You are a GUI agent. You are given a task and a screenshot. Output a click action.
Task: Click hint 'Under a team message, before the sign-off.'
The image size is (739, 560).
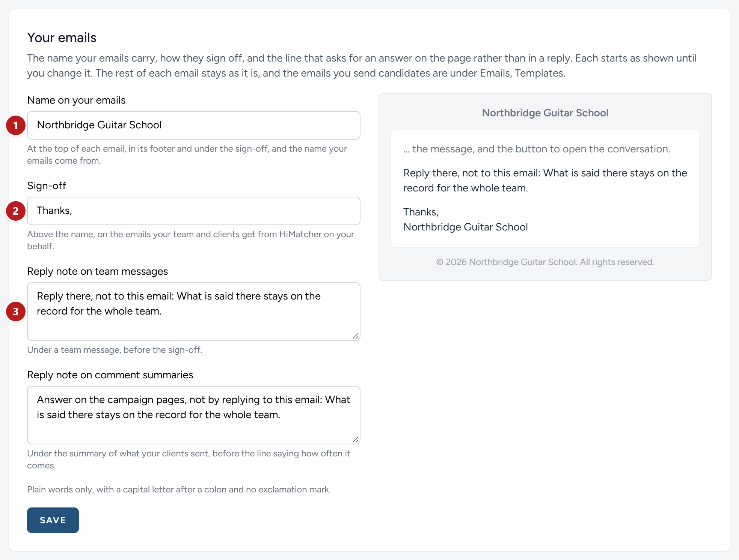(115, 350)
